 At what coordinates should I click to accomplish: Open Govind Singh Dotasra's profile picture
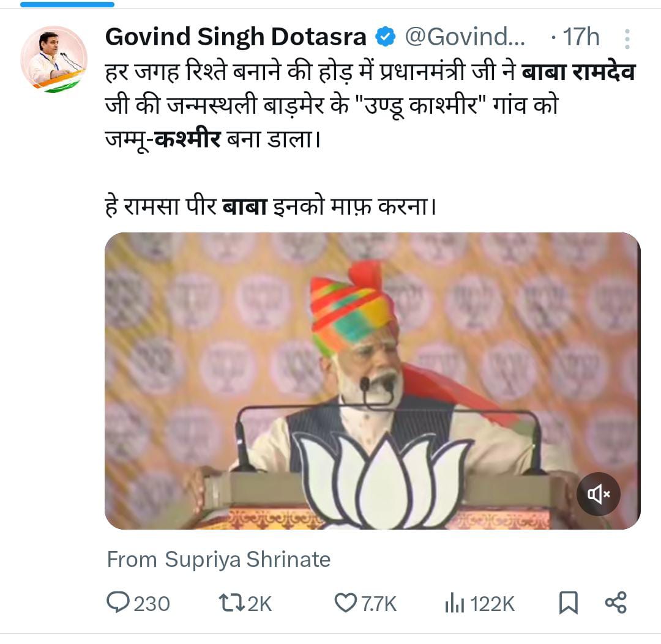[54, 59]
